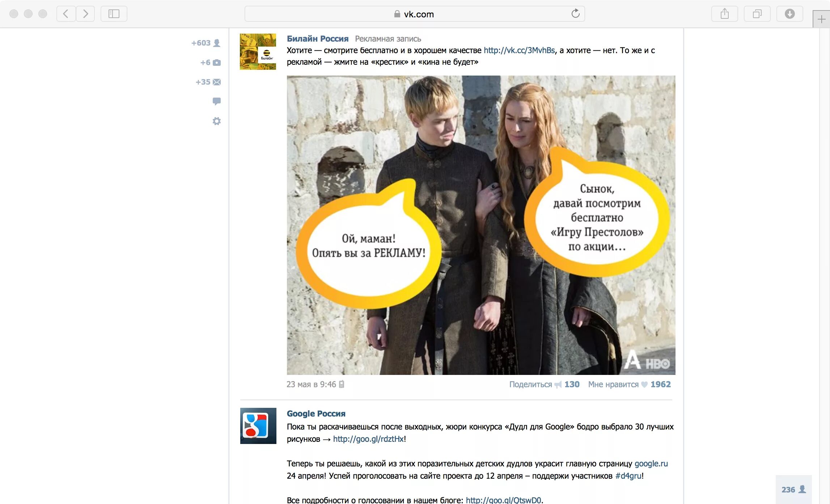This screenshot has width=830, height=504.
Task: Open the Билайн Россия page link
Action: pos(317,39)
